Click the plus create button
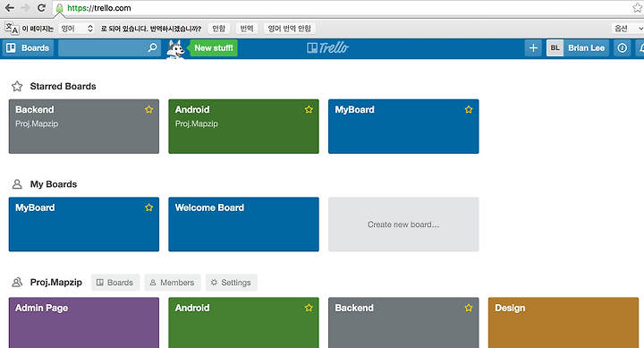Image resolution: width=644 pixels, height=348 pixels. pyautogui.click(x=533, y=48)
